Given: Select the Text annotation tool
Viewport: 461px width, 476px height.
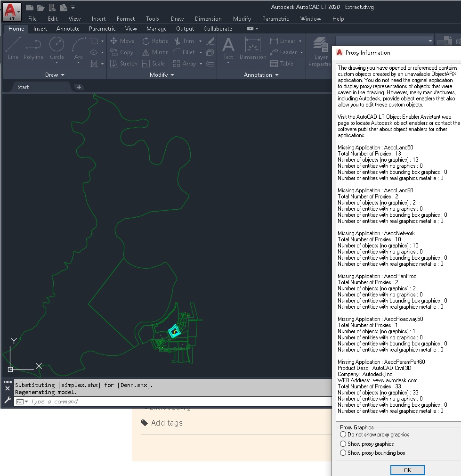Looking at the screenshot, I should (x=228, y=48).
